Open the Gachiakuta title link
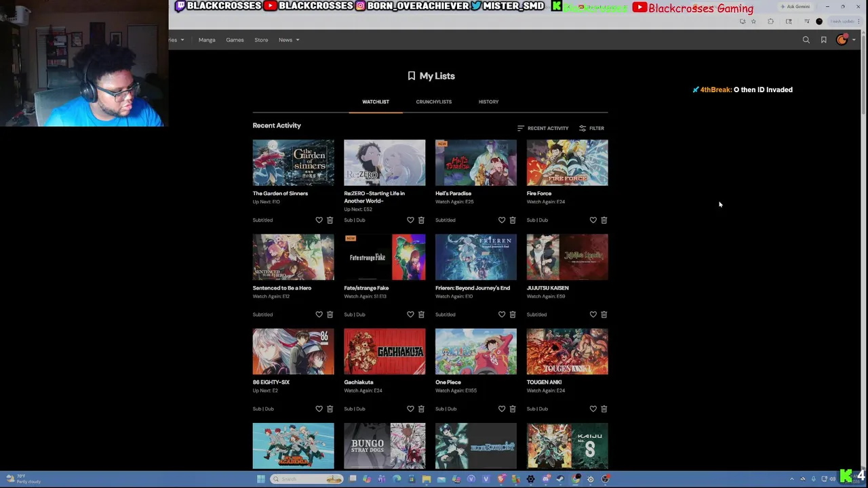The image size is (868, 488). 359,382
